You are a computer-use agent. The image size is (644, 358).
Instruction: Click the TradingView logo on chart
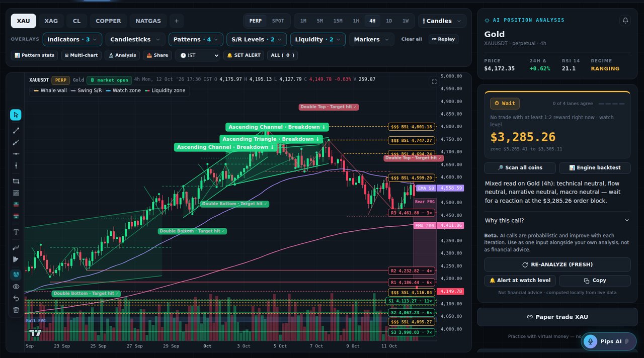(35, 333)
